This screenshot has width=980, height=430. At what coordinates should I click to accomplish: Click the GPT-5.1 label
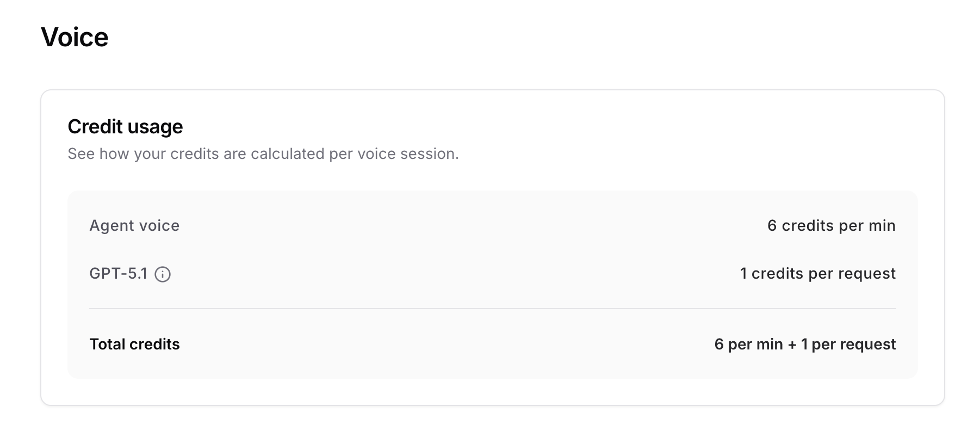[x=119, y=274]
